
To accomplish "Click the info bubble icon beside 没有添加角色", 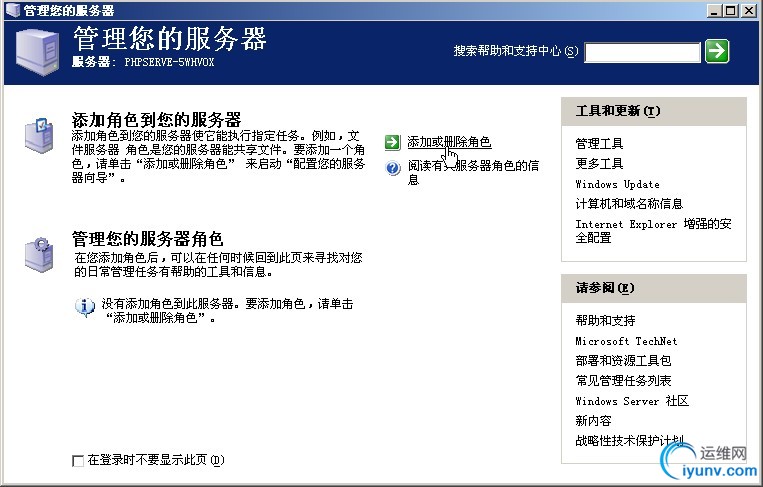I will (85, 307).
